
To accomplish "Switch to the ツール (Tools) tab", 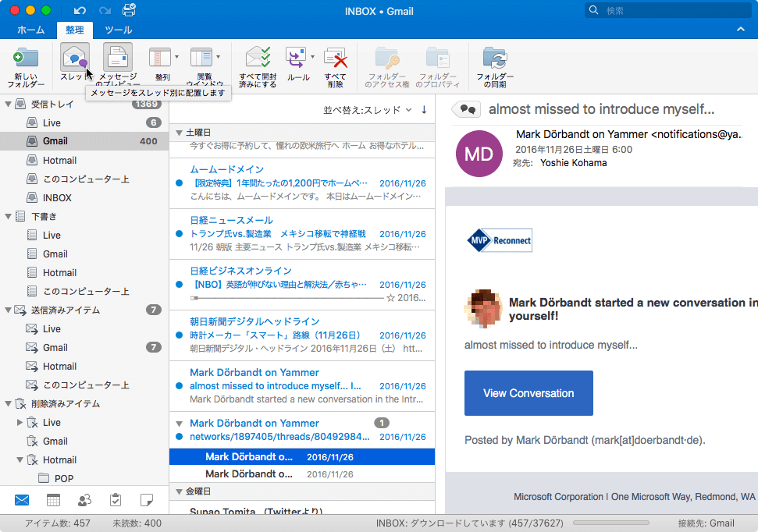I will click(x=119, y=30).
